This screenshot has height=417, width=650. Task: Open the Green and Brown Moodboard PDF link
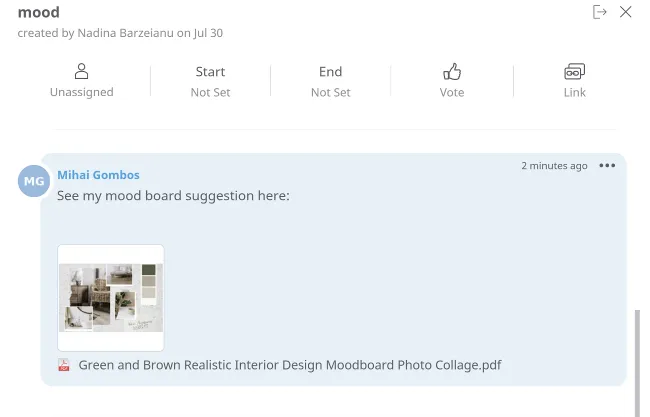point(290,365)
